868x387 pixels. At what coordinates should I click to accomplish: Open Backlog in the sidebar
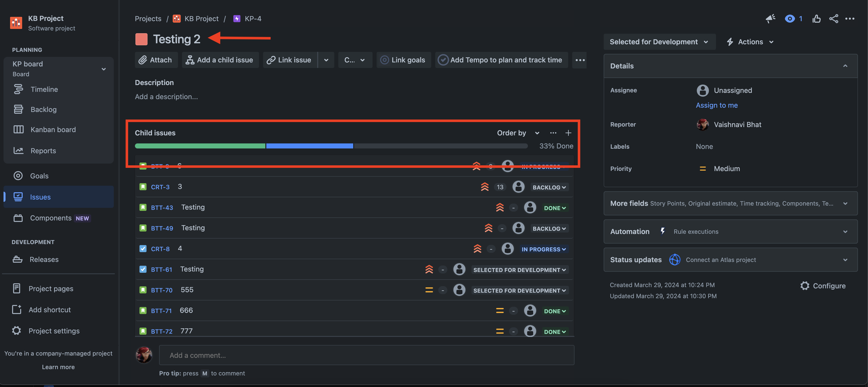[44, 109]
